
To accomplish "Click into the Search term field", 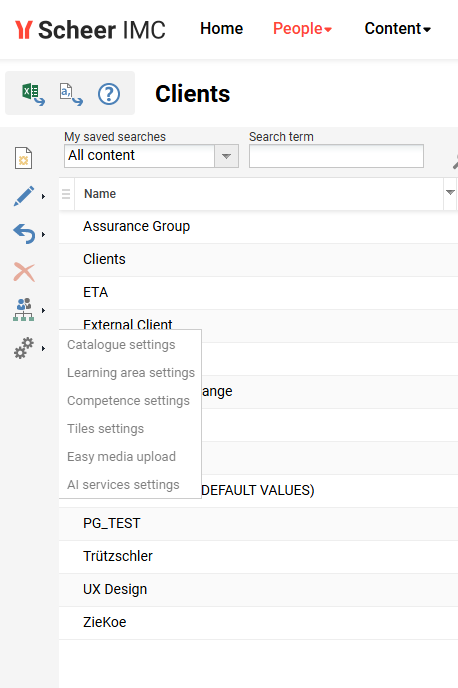I will 336,156.
